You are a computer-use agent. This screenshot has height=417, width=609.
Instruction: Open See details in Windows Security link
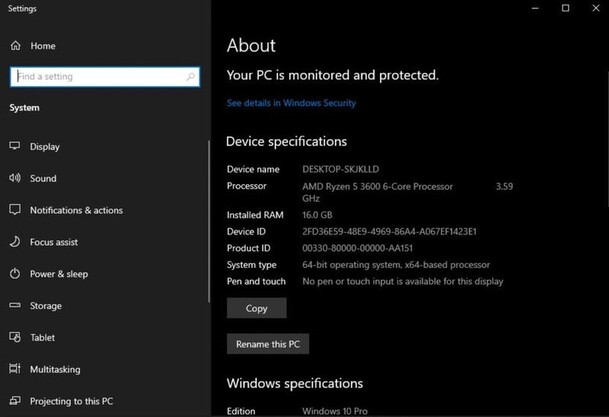tap(291, 103)
